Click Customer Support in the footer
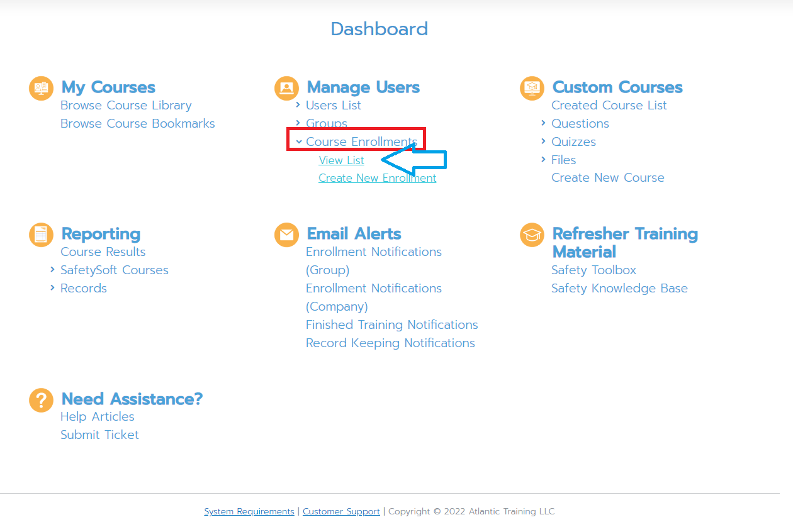Image resolution: width=793 pixels, height=532 pixels. [x=341, y=512]
